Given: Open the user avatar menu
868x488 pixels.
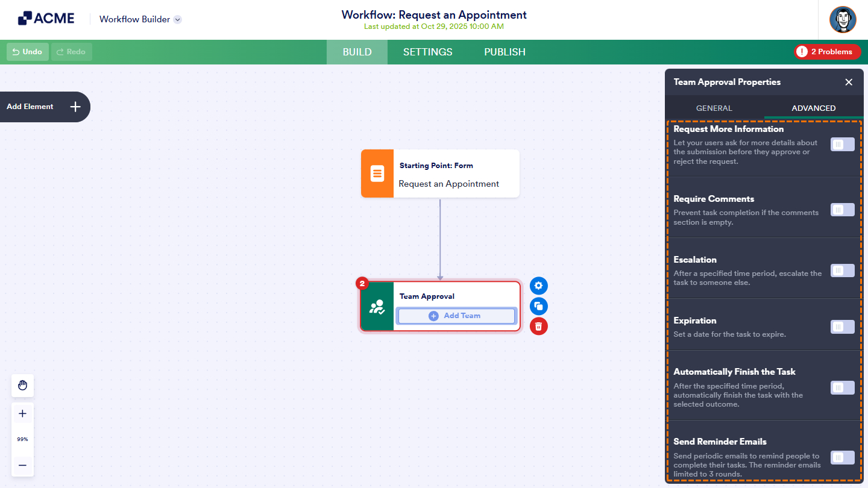Looking at the screenshot, I should point(843,20).
